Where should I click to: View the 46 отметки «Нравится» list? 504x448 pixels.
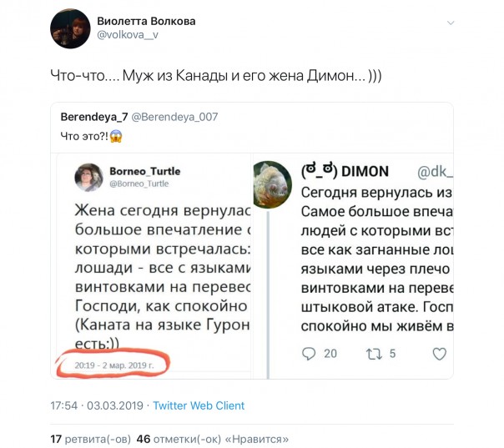213,438
